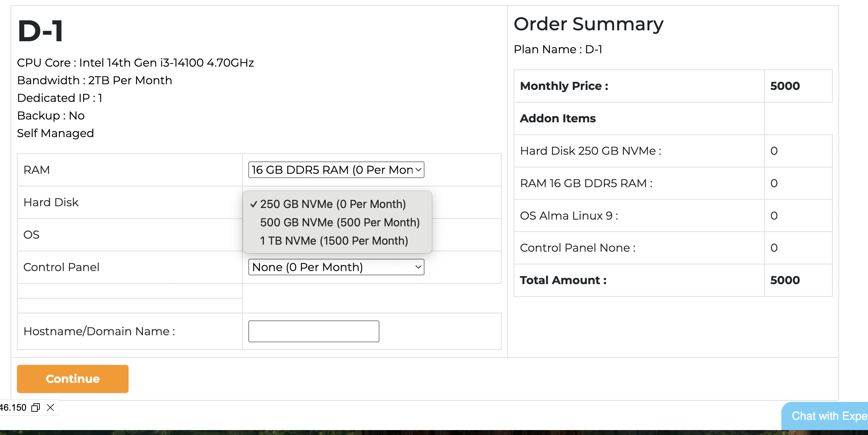Click Hard Disk 250 GB NVMe row
The height and width of the screenshot is (435, 868).
[x=591, y=151]
